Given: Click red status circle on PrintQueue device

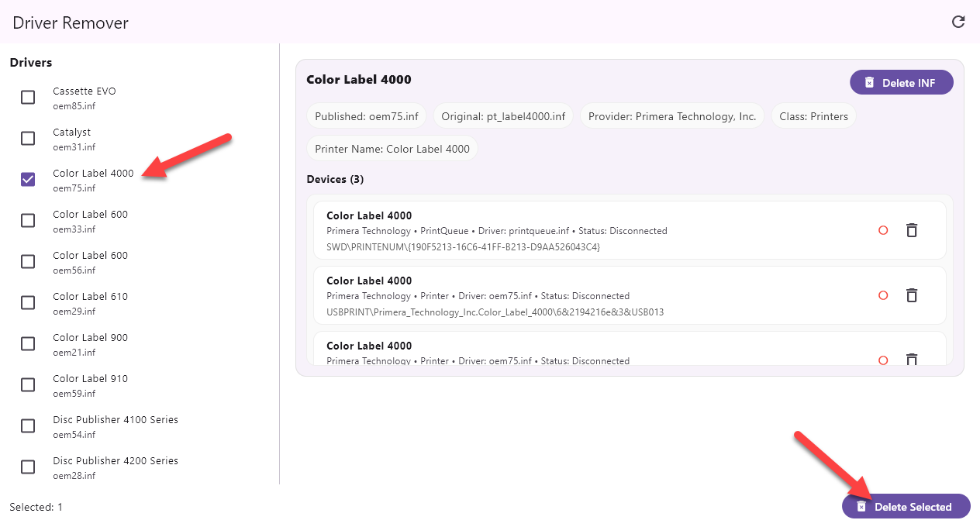Looking at the screenshot, I should [x=882, y=230].
